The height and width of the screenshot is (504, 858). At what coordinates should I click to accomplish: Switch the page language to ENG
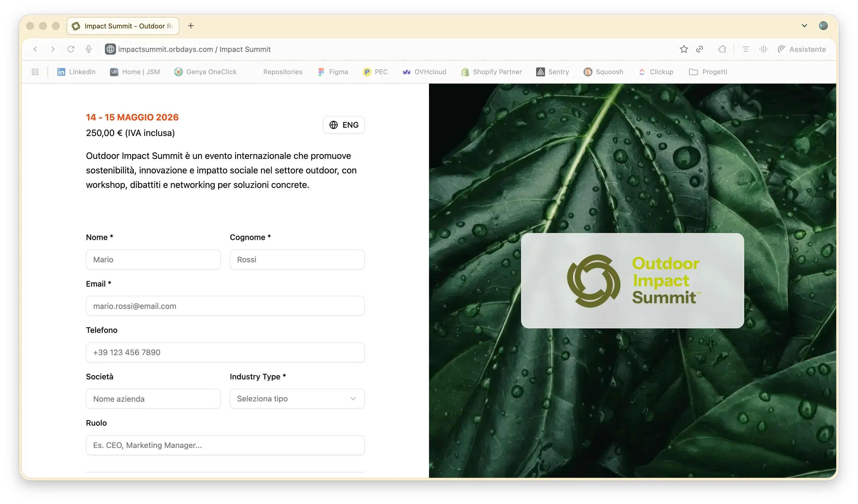(344, 125)
